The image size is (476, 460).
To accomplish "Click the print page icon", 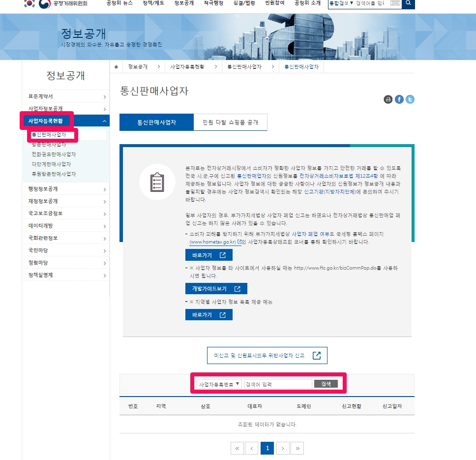I will tap(388, 99).
